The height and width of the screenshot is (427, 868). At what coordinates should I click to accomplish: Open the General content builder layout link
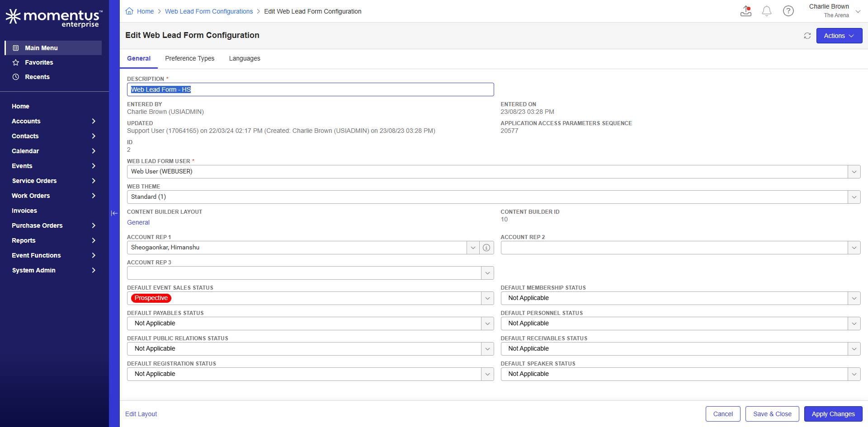tap(138, 222)
